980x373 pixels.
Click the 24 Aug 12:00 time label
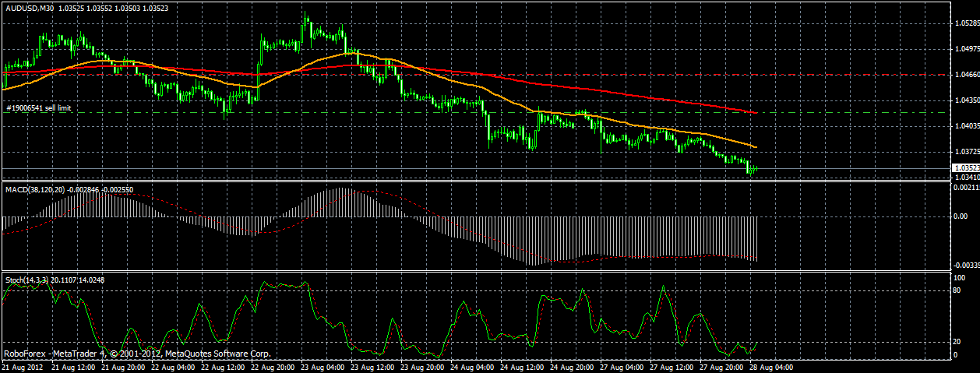tap(520, 366)
